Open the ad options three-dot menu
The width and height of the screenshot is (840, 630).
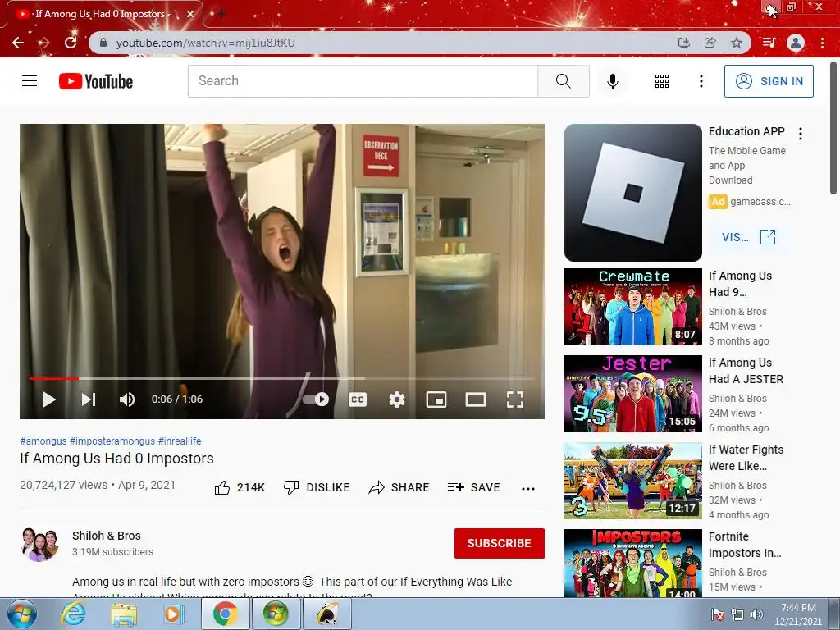[x=801, y=134]
